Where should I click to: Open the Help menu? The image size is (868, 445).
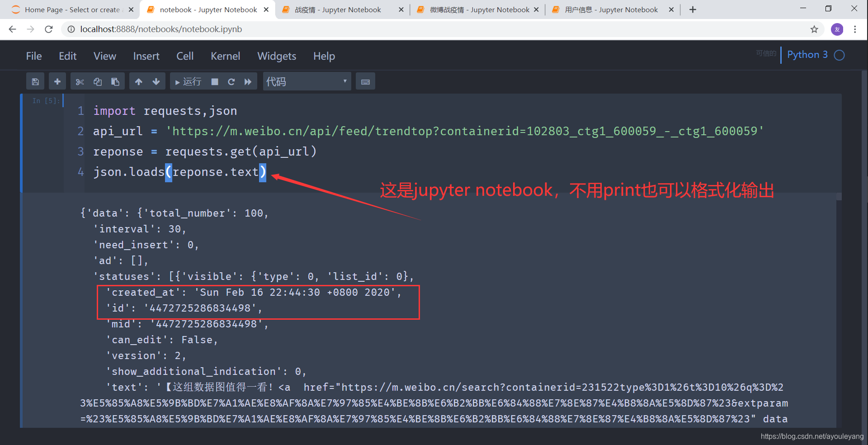click(x=324, y=56)
